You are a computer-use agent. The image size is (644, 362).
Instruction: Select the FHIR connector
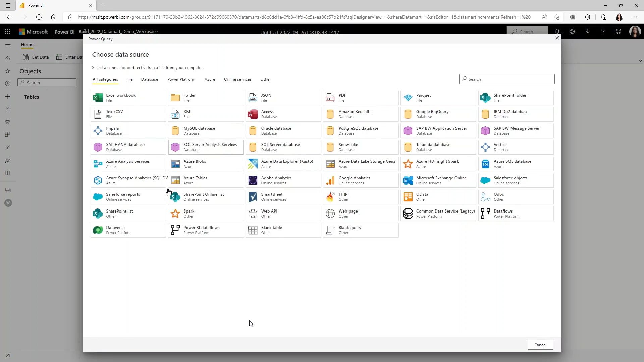coord(361,197)
